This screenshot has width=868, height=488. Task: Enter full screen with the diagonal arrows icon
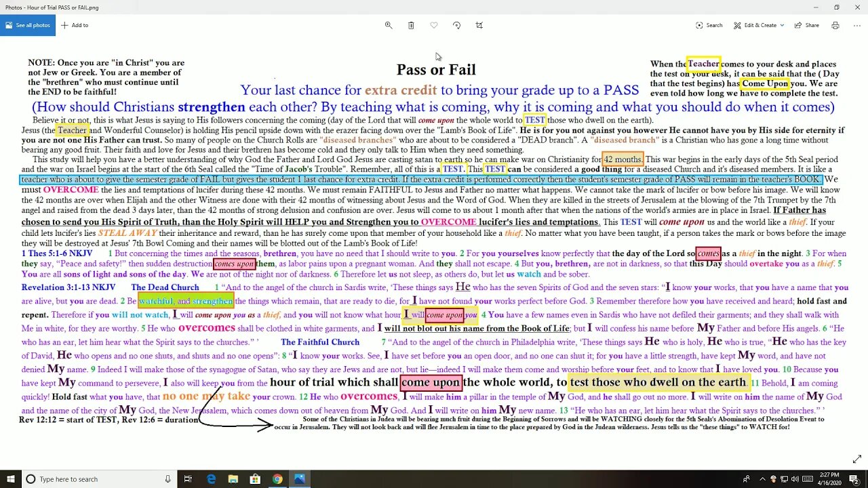(859, 460)
